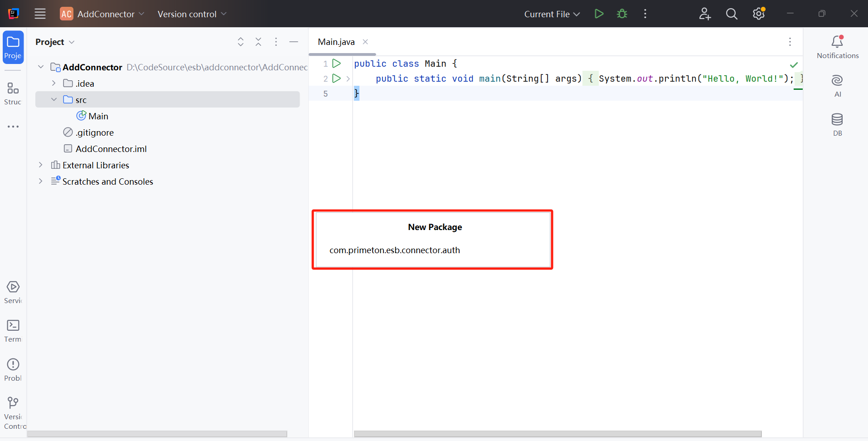This screenshot has height=441, width=868.
Task: Collapse the src folder
Action: point(54,100)
